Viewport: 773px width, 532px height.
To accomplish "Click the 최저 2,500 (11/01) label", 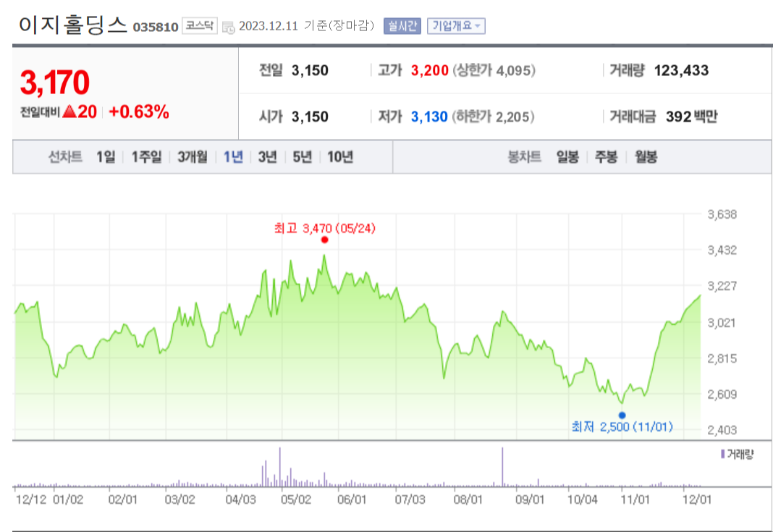I will coord(622,426).
